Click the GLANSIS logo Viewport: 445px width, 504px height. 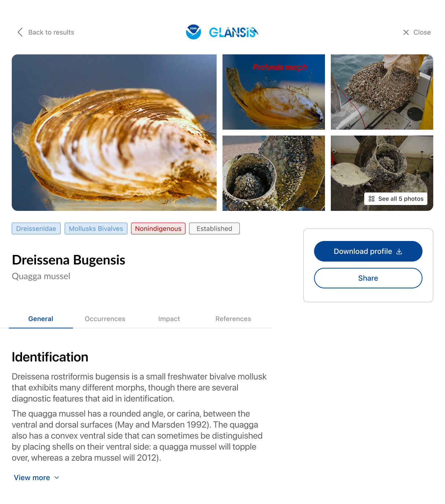[234, 32]
